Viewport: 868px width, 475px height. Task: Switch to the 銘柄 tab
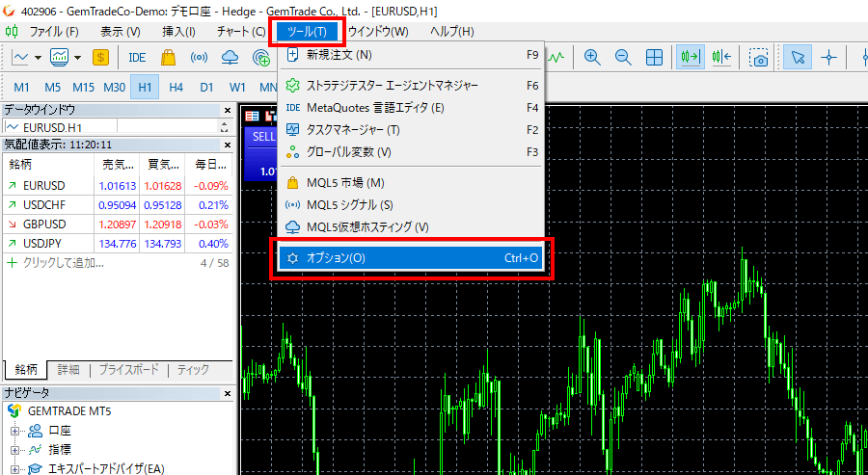tap(26, 370)
